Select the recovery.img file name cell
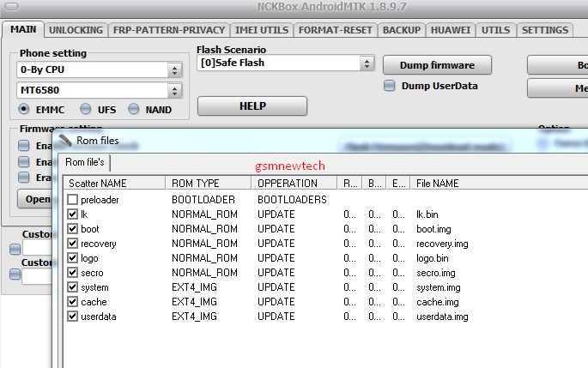The image size is (588, 368). click(442, 244)
